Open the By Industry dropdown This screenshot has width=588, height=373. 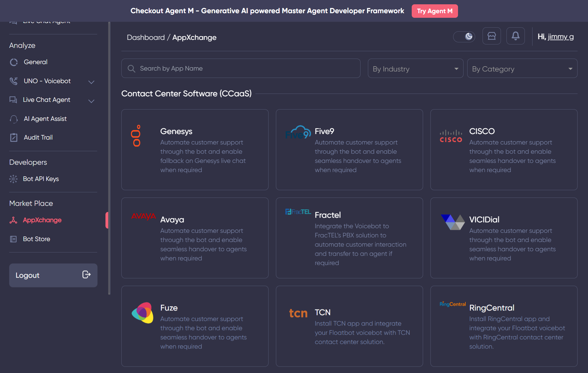point(415,68)
